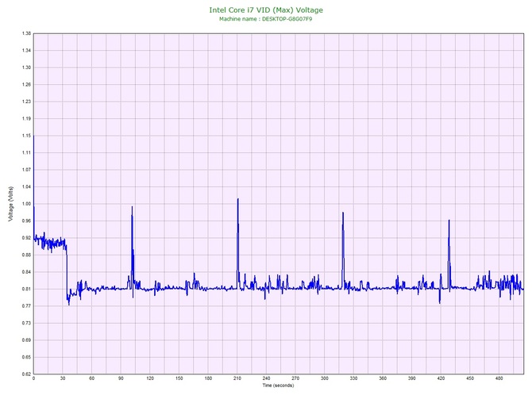
Task: Click the 420 tick on the time axis
Action: pyautogui.click(x=441, y=378)
